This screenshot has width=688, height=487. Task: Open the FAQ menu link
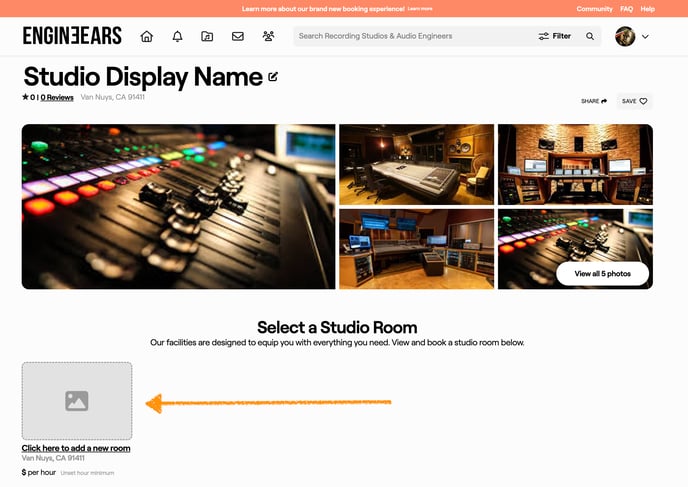(626, 8)
